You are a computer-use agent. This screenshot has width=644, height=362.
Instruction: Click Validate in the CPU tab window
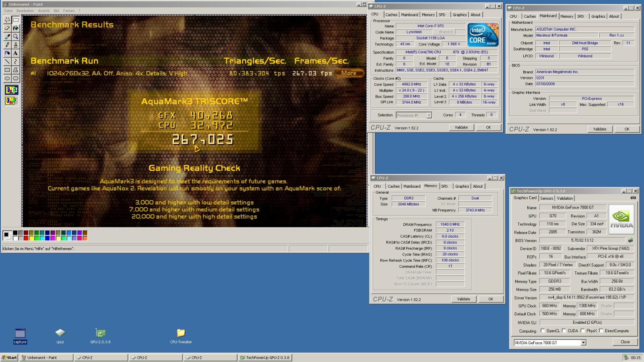pyautogui.click(x=461, y=127)
